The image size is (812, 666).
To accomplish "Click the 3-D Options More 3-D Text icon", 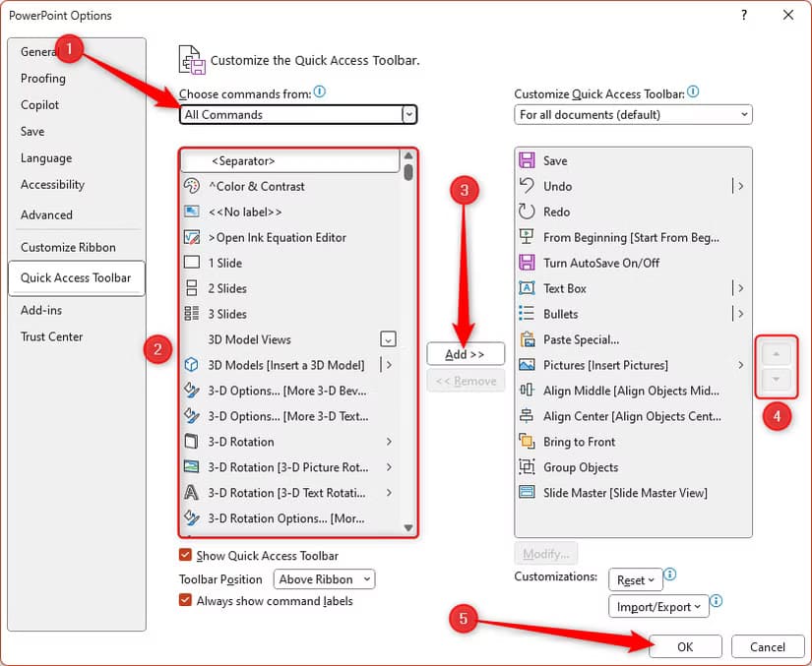I will tap(192, 415).
